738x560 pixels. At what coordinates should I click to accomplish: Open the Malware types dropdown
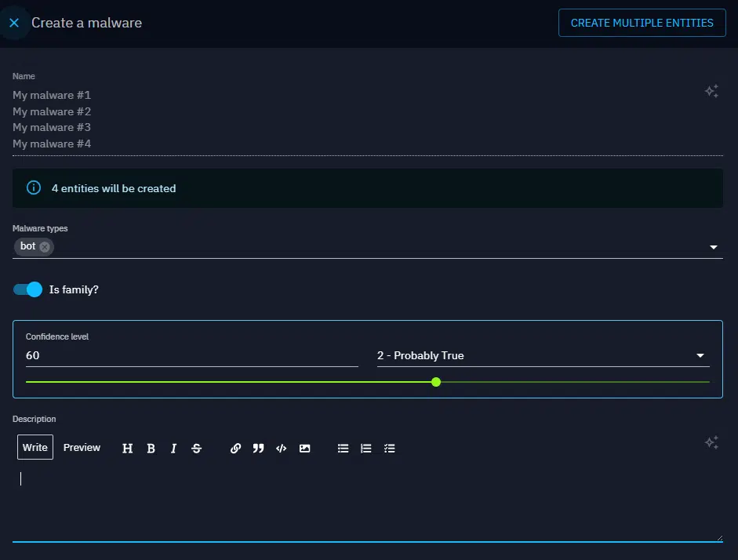pyautogui.click(x=714, y=246)
